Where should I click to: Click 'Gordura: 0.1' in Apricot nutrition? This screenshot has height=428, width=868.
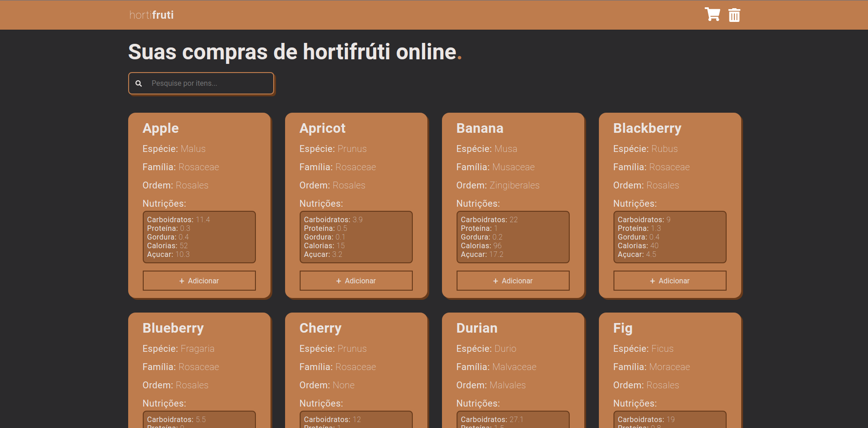click(x=324, y=237)
